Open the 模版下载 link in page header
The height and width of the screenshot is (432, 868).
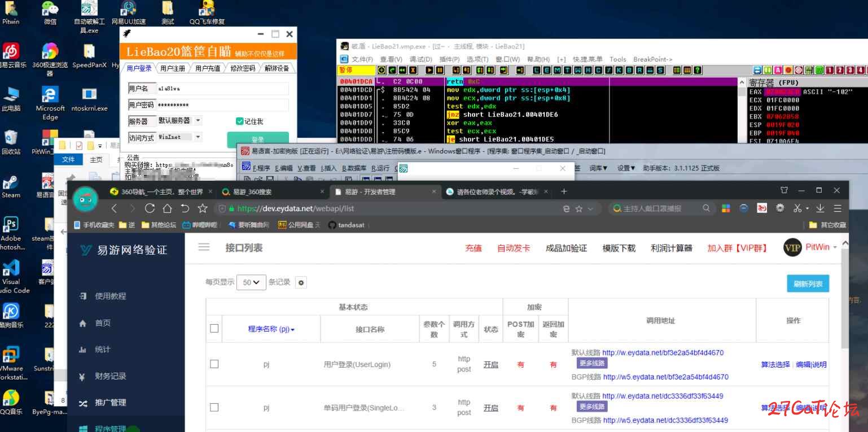(619, 248)
